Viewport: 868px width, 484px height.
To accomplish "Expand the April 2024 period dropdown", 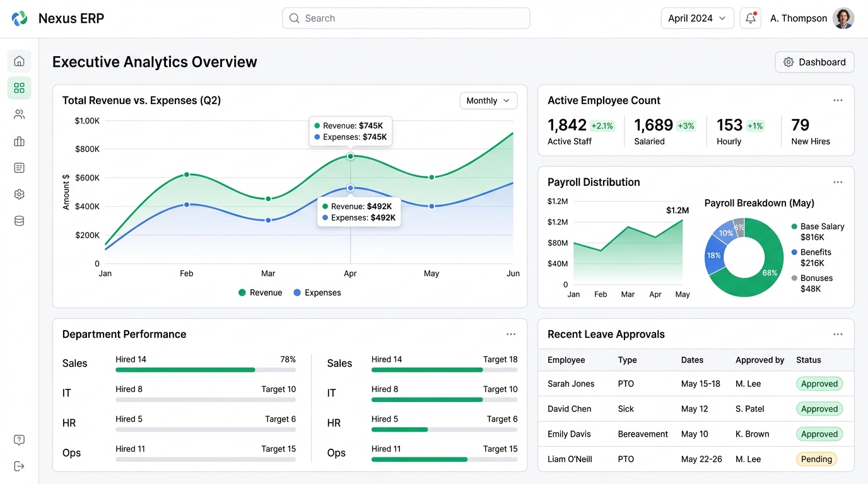I will tap(698, 18).
